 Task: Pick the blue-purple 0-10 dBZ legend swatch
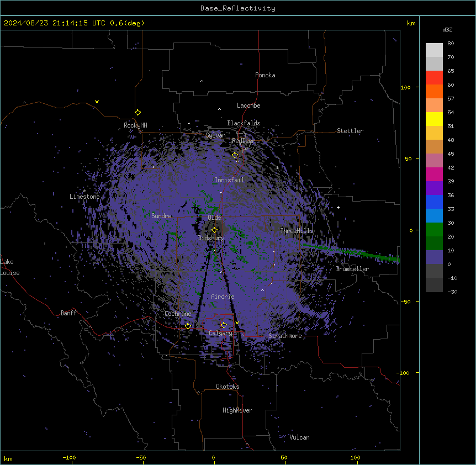434,257
